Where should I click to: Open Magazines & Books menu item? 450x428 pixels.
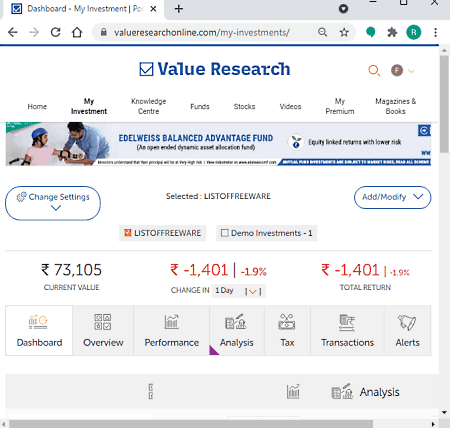[x=396, y=106]
